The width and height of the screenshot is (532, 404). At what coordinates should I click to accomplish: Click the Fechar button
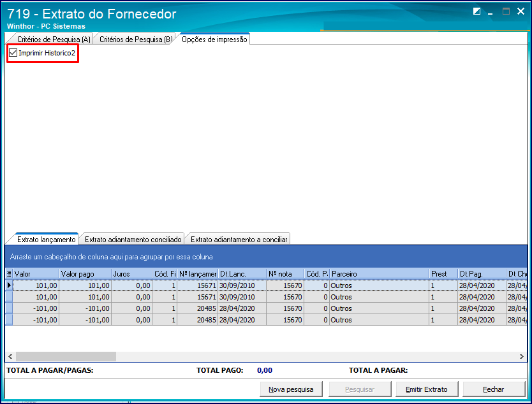coord(494,389)
